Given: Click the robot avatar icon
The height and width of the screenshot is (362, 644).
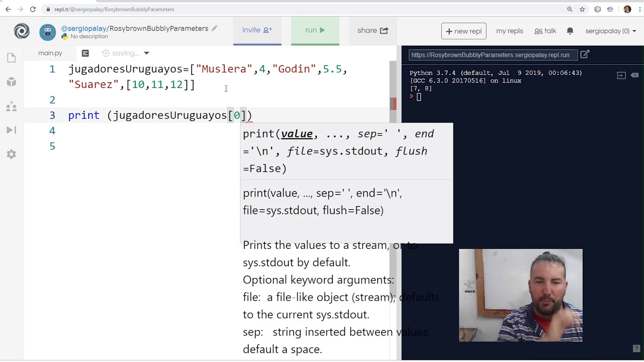Looking at the screenshot, I should pos(48,32).
